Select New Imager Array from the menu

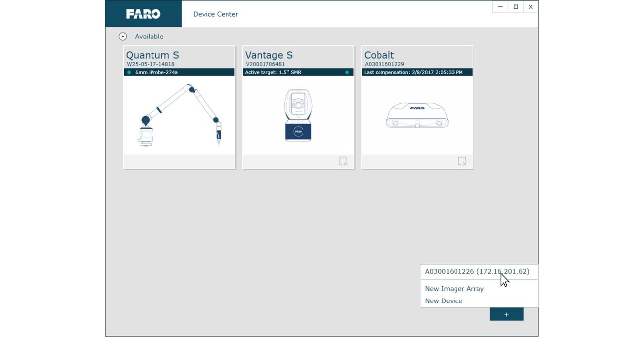click(454, 289)
